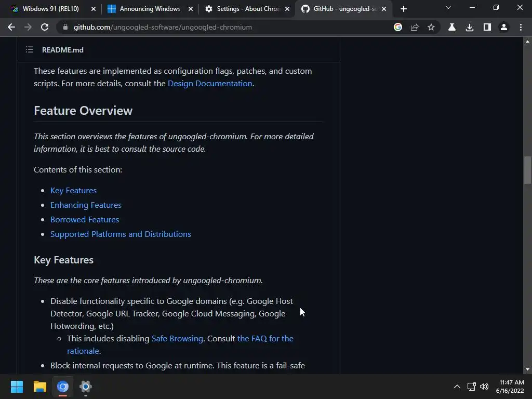This screenshot has height=399, width=532.
Task: View site info via padlock icon
Action: pyautogui.click(x=65, y=27)
